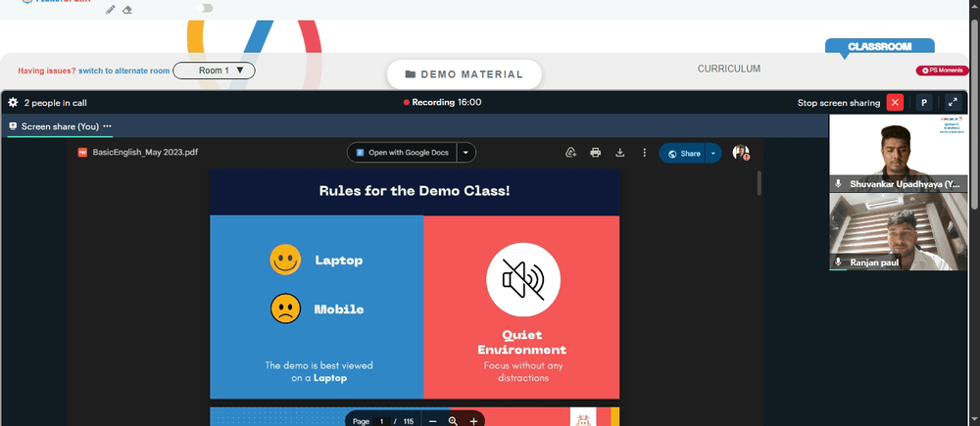Viewport: 980px width, 426px height.
Task: Expand the Share options dropdown arrow
Action: (713, 153)
